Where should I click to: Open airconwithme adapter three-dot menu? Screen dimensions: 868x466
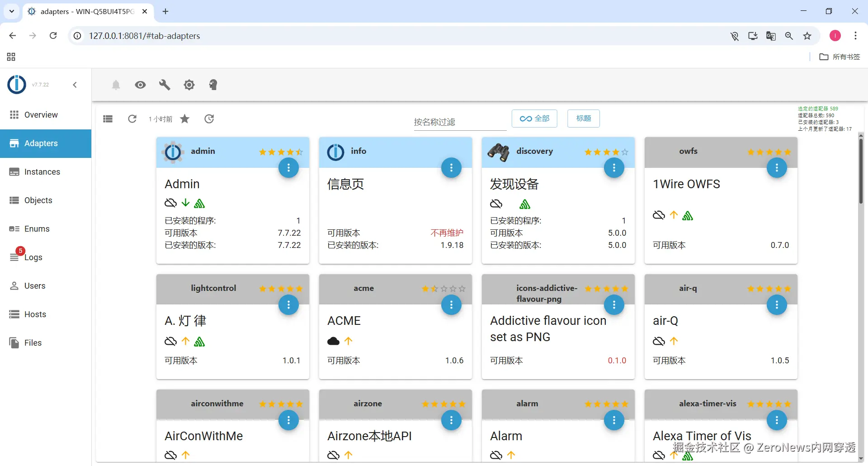[x=288, y=420]
